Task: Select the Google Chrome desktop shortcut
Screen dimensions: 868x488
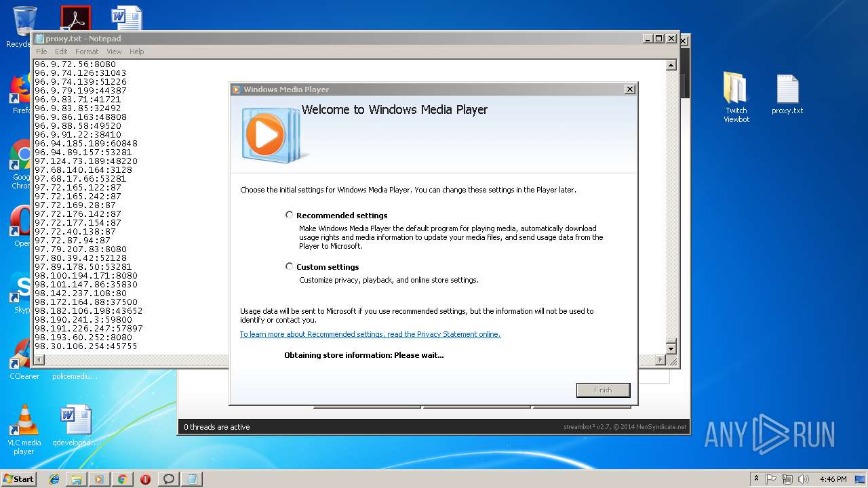Action: 20,165
